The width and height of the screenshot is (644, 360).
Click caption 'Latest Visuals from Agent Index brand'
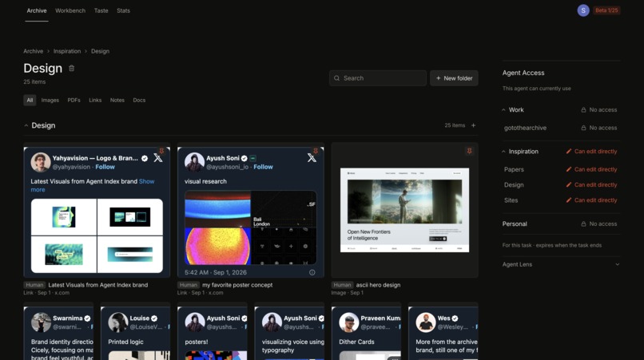98,285
